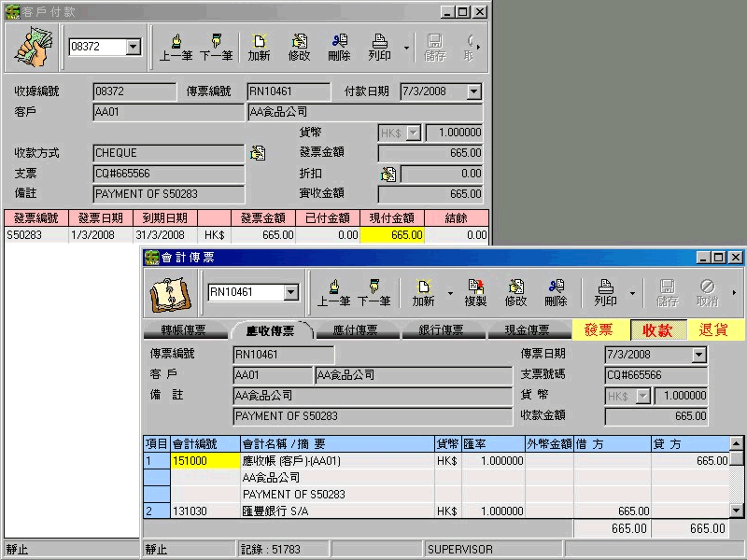Screen dimensions: 747x560
Task: Click lookup icon next to 折扣 field
Action: click(x=388, y=174)
